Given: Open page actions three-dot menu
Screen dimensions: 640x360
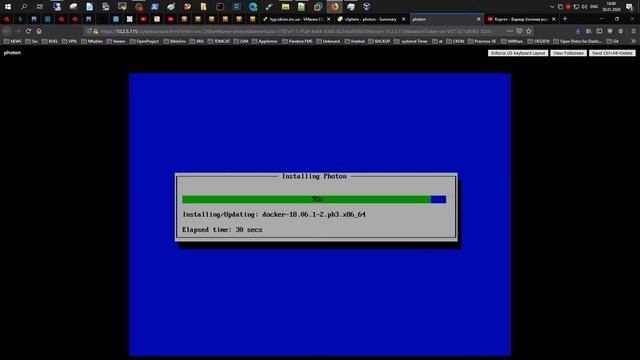Looking at the screenshot, I should 510,31.
